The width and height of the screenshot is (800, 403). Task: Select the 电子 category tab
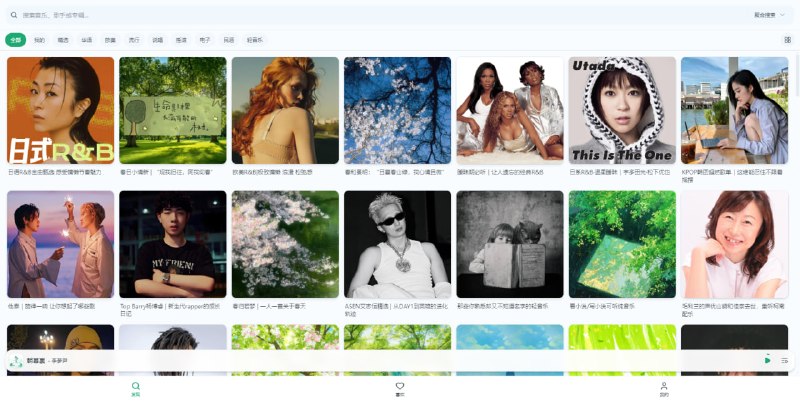coord(205,40)
